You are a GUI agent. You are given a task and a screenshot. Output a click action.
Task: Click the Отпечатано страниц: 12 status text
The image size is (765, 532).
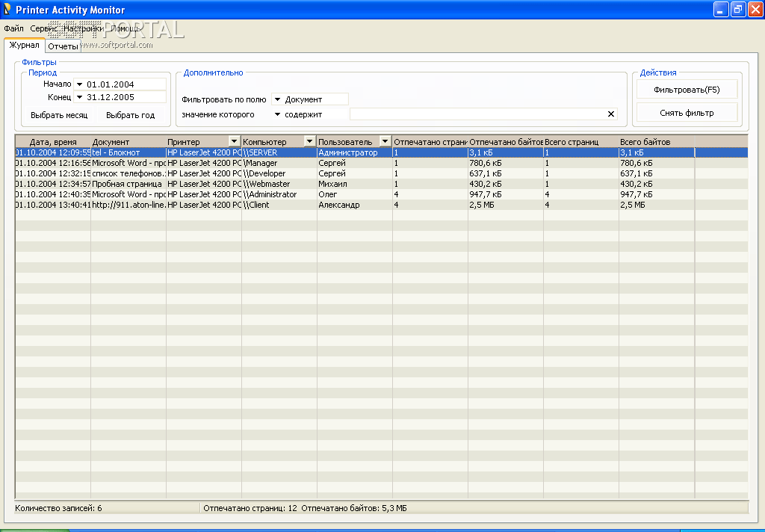pyautogui.click(x=250, y=508)
